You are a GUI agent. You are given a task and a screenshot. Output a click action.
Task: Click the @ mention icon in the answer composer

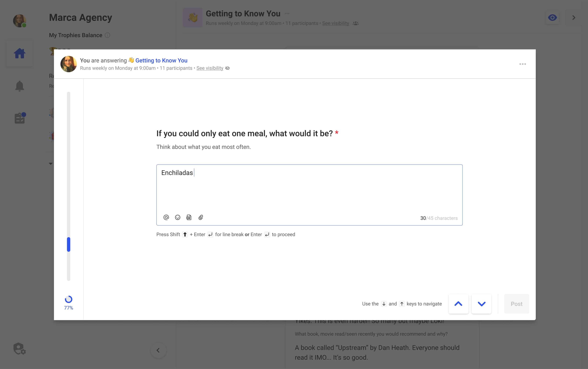pyautogui.click(x=166, y=217)
